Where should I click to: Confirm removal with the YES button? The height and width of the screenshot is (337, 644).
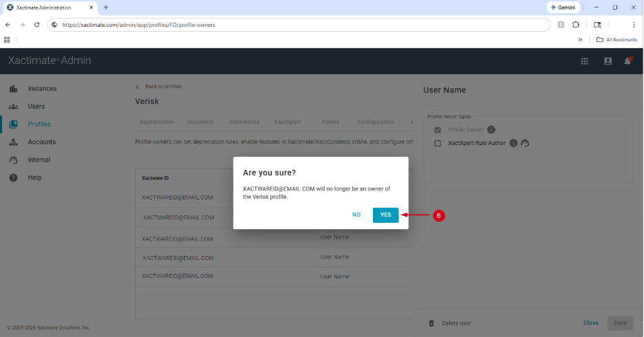pyautogui.click(x=385, y=215)
